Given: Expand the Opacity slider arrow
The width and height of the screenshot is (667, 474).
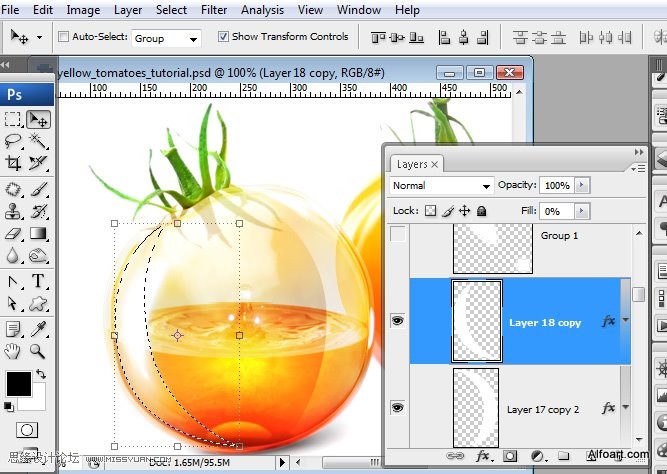Looking at the screenshot, I should click(583, 186).
